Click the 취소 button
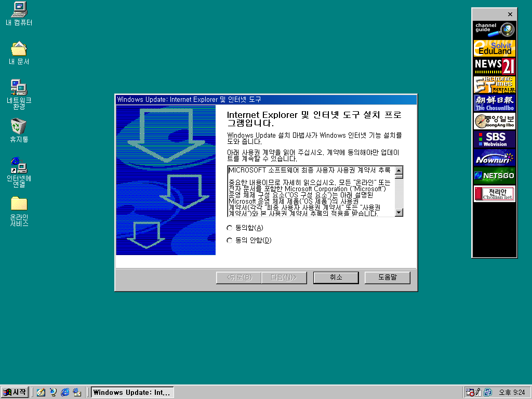 [x=336, y=277]
